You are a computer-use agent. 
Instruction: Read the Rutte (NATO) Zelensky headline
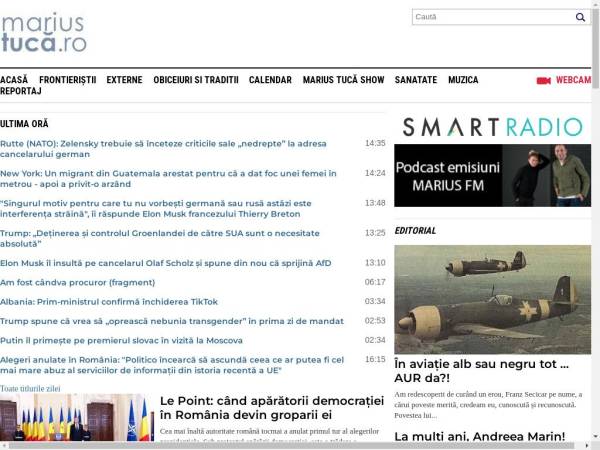pyautogui.click(x=170, y=149)
